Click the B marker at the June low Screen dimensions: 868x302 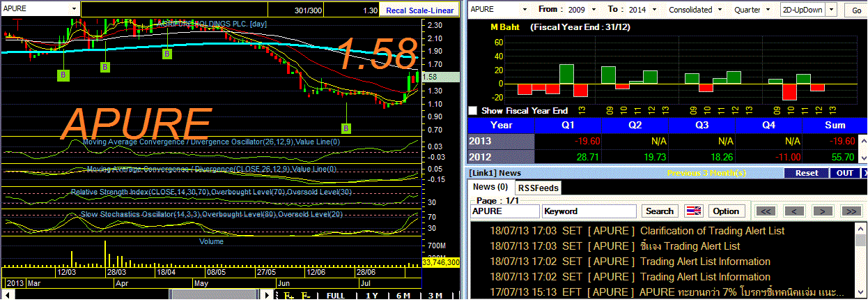click(x=346, y=128)
